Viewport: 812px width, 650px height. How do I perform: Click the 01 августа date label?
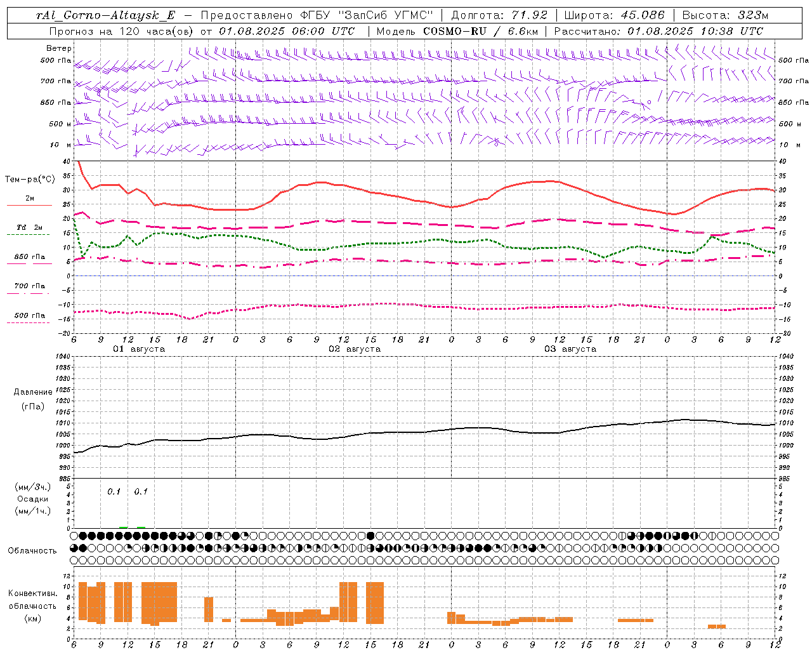139,349
